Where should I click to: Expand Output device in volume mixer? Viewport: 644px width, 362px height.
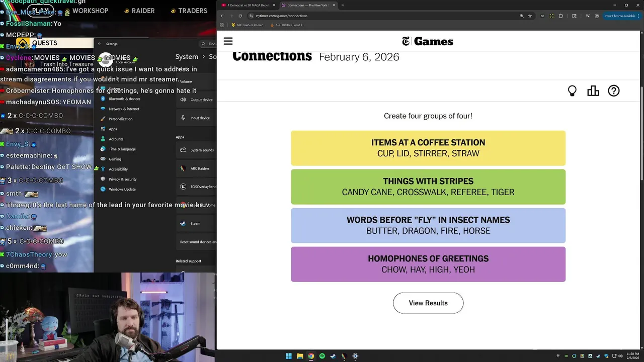196,100
